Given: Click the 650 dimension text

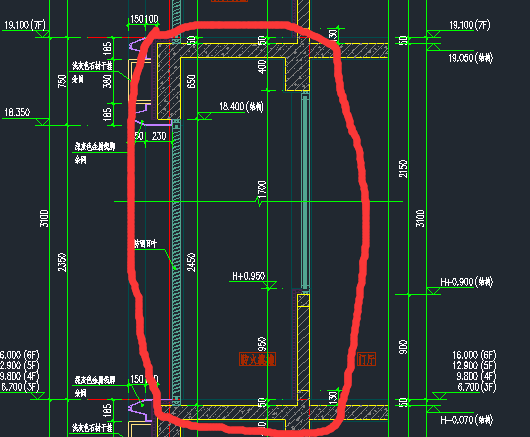Looking at the screenshot, I should pyautogui.click(x=191, y=81).
